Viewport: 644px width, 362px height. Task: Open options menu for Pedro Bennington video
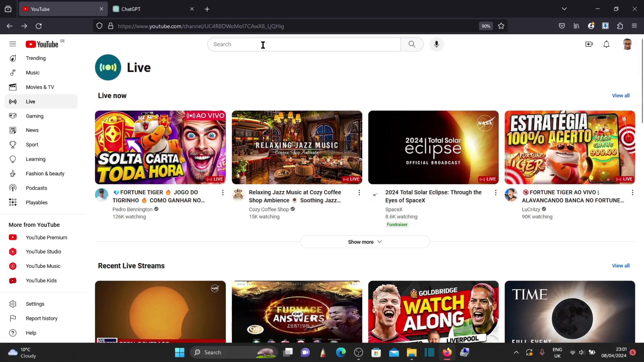coord(223,192)
